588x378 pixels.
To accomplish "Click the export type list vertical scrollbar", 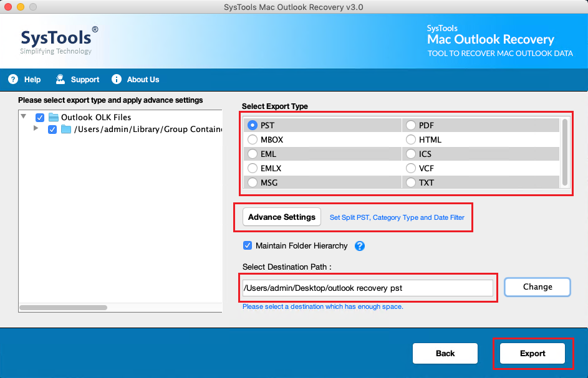I will (565, 153).
